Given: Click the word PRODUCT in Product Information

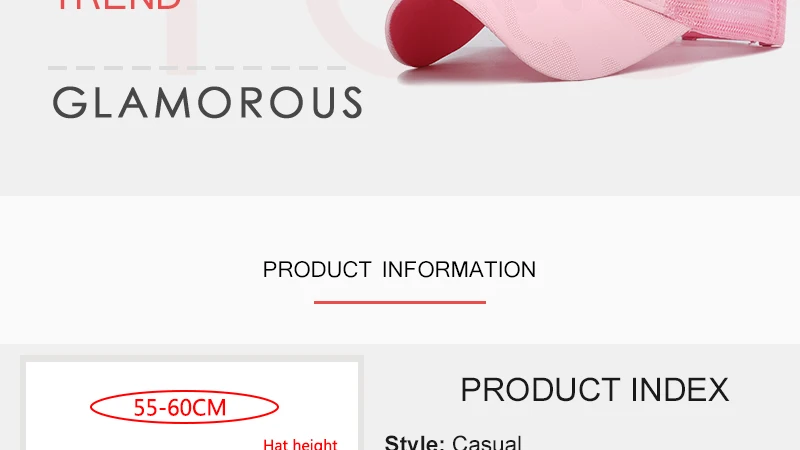Looking at the screenshot, I should click(317, 269).
